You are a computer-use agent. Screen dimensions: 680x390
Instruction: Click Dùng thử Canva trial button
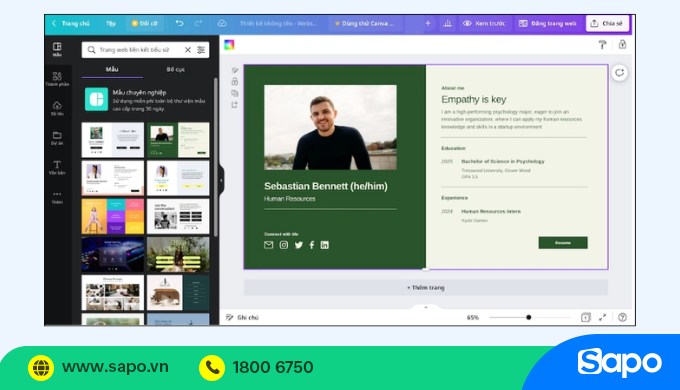(365, 23)
